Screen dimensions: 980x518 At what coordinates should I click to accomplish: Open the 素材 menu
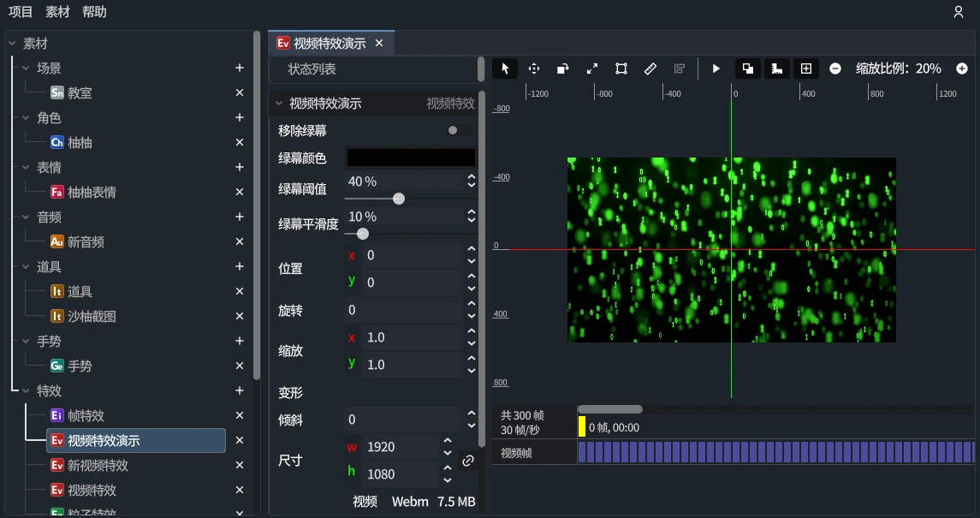56,12
